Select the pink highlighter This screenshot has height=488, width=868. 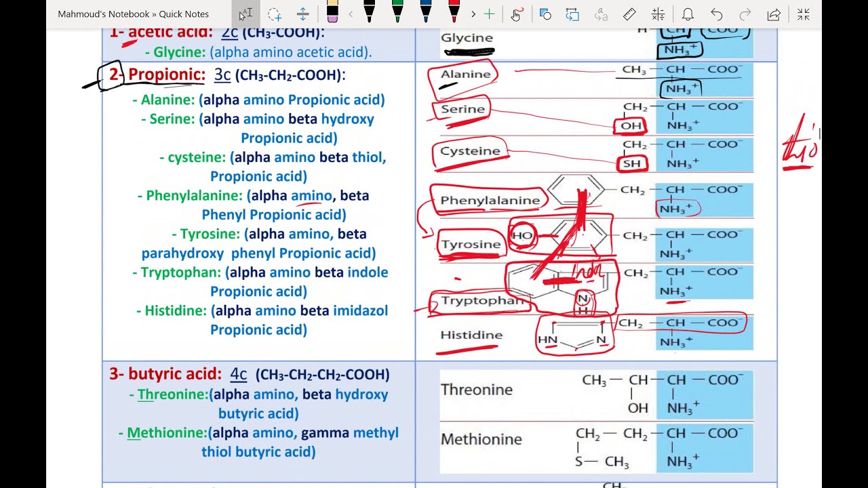tap(332, 12)
